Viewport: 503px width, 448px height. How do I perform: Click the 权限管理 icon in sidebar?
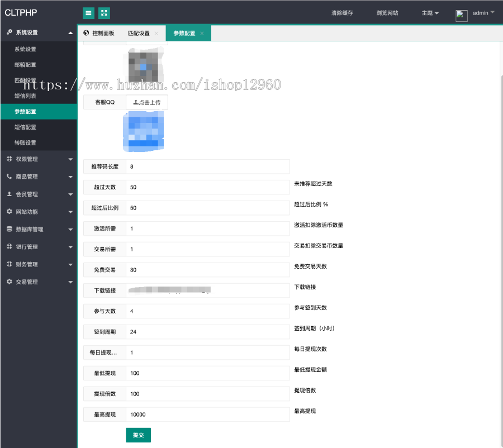tap(10, 159)
